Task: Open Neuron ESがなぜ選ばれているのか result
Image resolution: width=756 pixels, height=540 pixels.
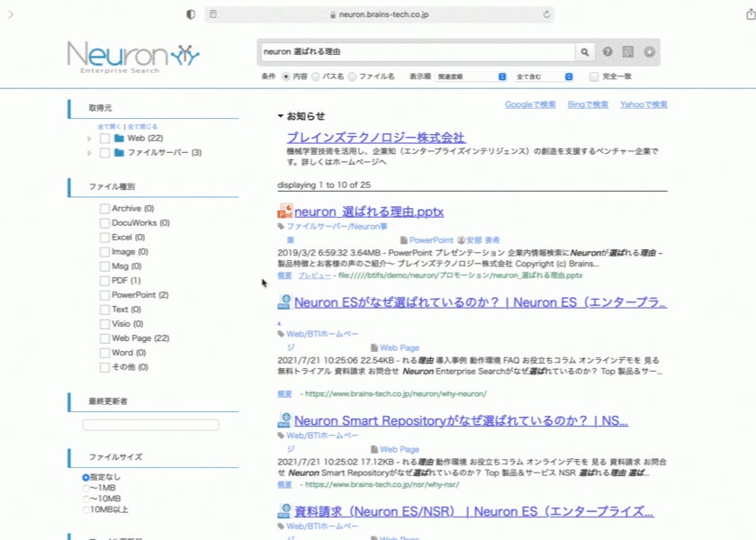Action: click(481, 302)
